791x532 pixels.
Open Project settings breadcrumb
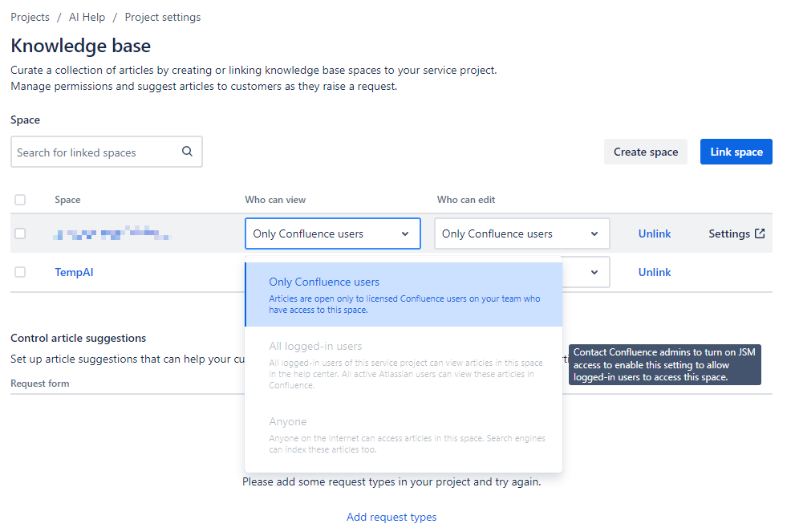click(162, 17)
